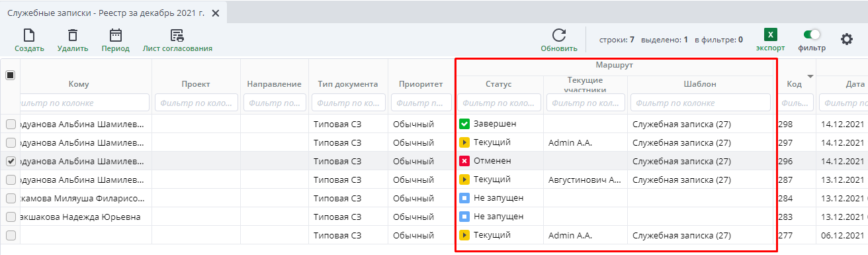Click recipient Миляуша Филарисо cell
The height and width of the screenshot is (255, 868).
pyautogui.click(x=83, y=198)
